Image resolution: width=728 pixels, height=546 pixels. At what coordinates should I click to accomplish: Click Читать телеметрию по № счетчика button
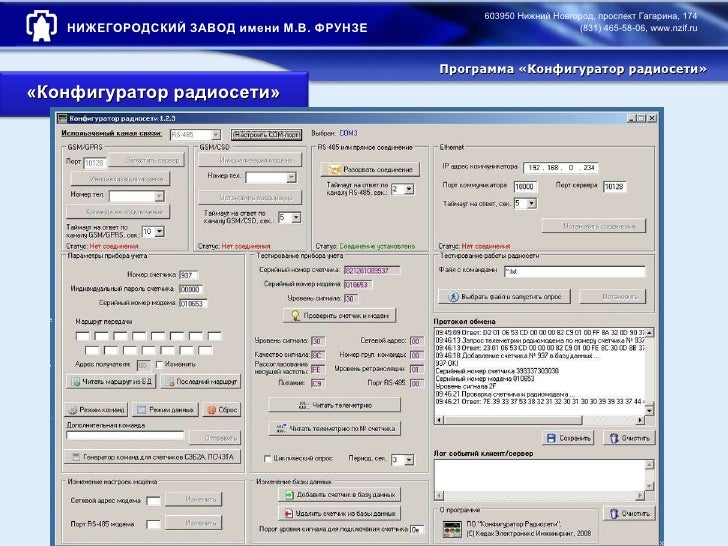pos(334,429)
